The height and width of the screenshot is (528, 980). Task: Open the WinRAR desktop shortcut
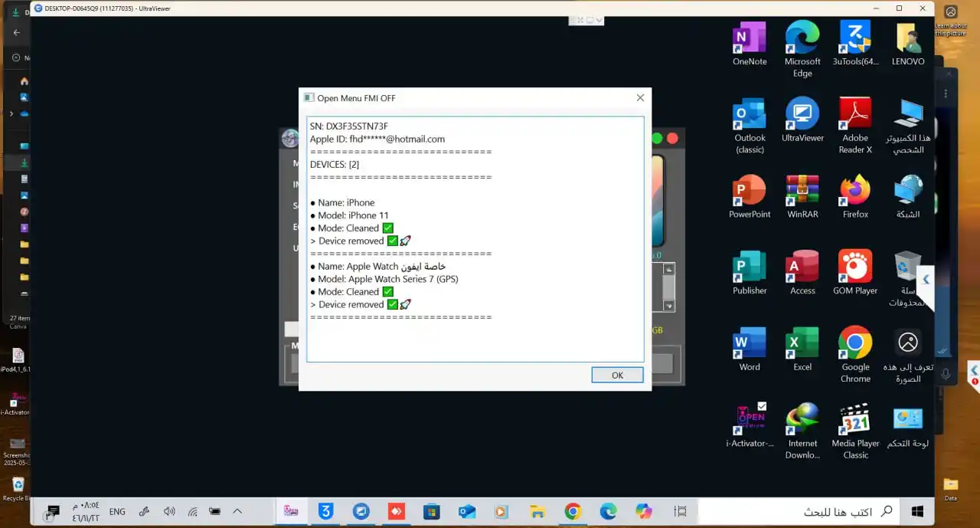[x=802, y=196]
